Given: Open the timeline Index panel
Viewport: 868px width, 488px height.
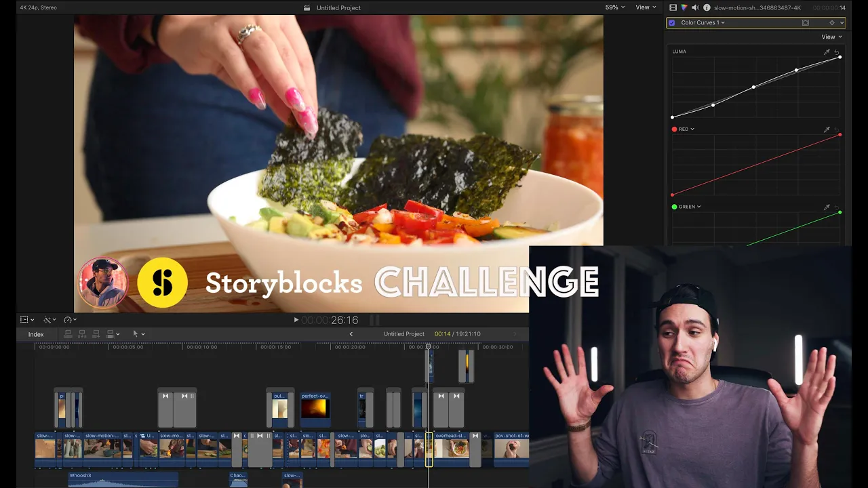Looking at the screenshot, I should [36, 334].
